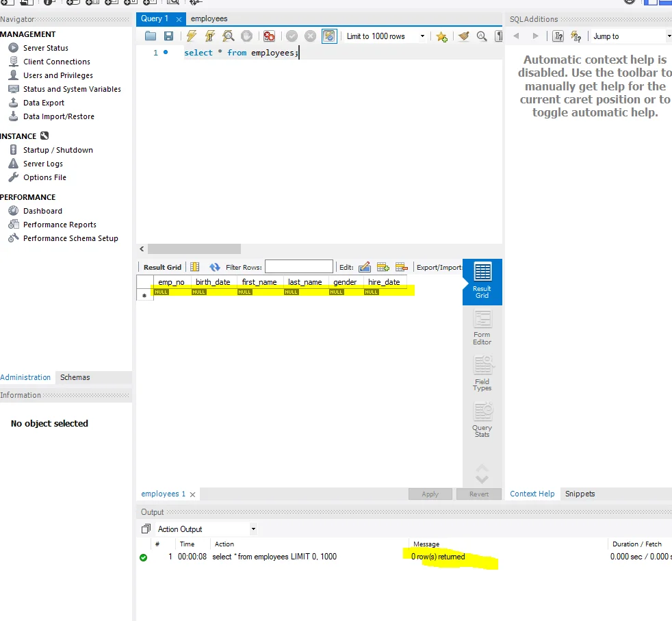Click the Refresh icon in the result grid toolbar
672x621 pixels.
click(215, 267)
